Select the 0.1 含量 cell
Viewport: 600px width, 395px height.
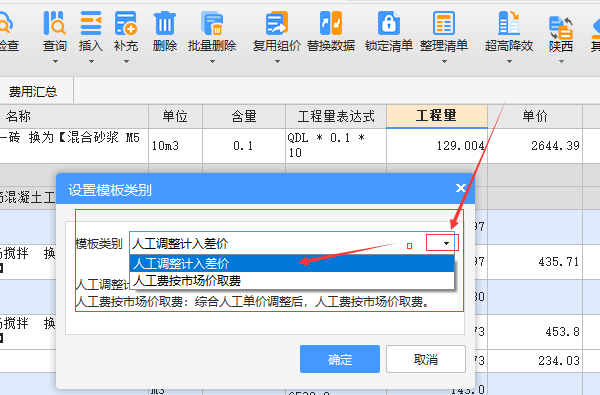[244, 146]
